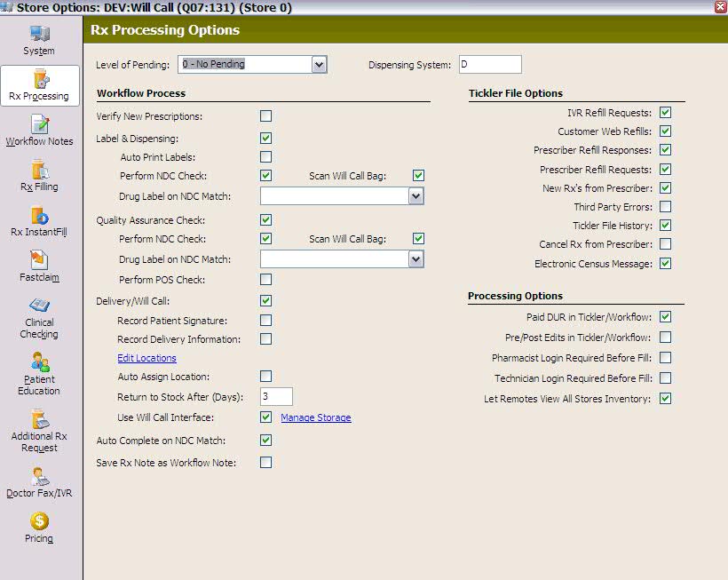This screenshot has width=728, height=580.
Task: Toggle Scan Will Call Bag under Quality Assurance
Action: pyautogui.click(x=418, y=238)
